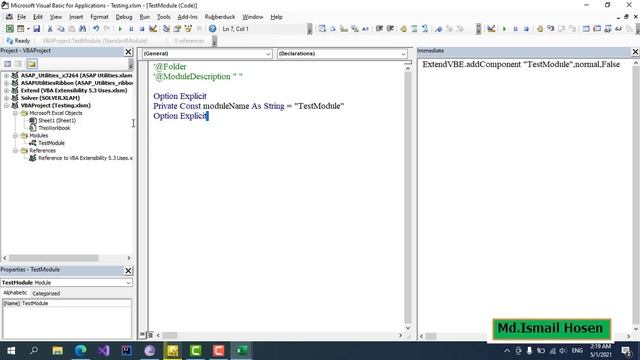Open the Rubberduck menu
The height and width of the screenshot is (360, 640).
click(220, 17)
